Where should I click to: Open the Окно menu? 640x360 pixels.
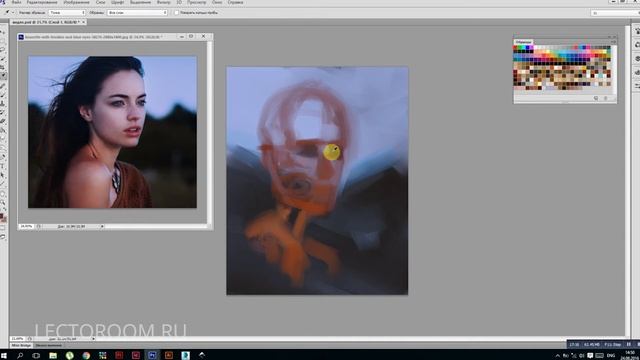click(217, 2)
